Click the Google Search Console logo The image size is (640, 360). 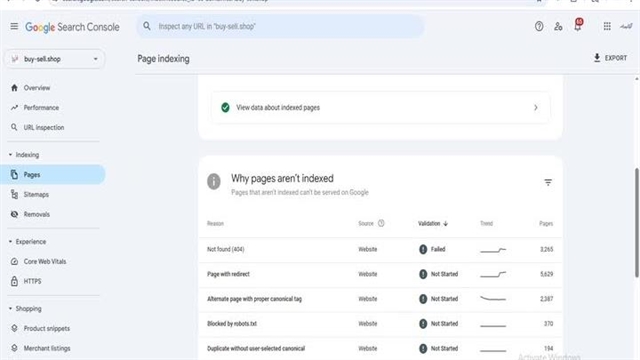point(72,27)
